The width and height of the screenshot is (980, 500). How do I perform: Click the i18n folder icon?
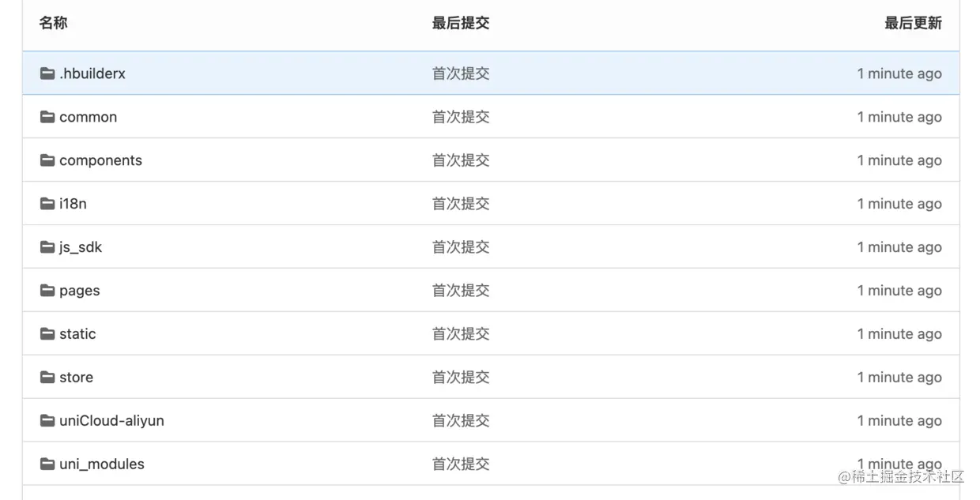click(47, 204)
